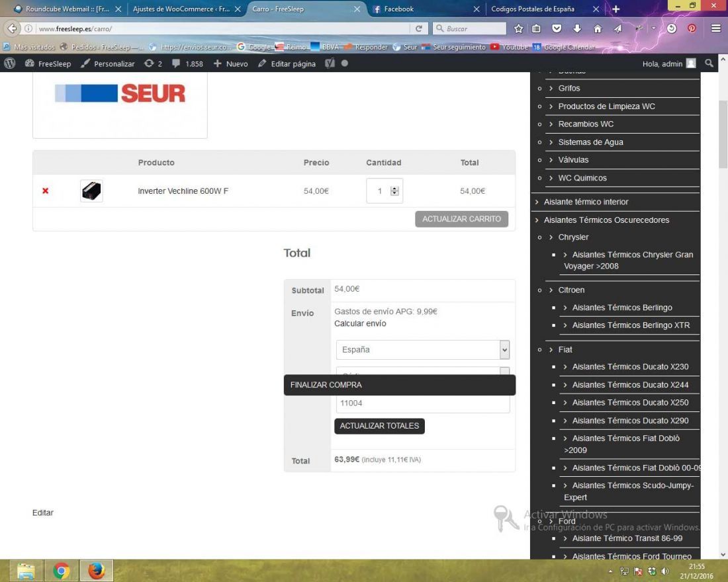Image resolution: width=728 pixels, height=582 pixels.
Task: Open Aislantes Térmicos Berlingo XTR link
Action: [x=631, y=325]
